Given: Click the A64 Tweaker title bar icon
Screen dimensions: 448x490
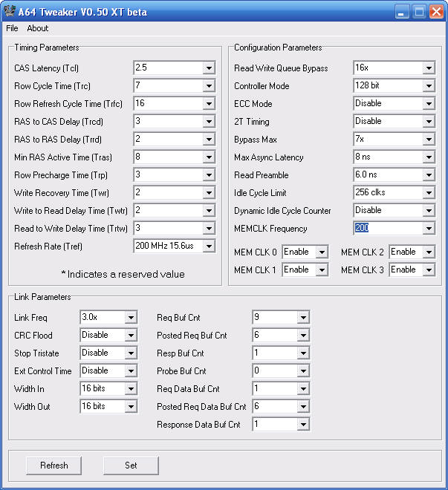Looking at the screenshot, I should pos(10,11).
